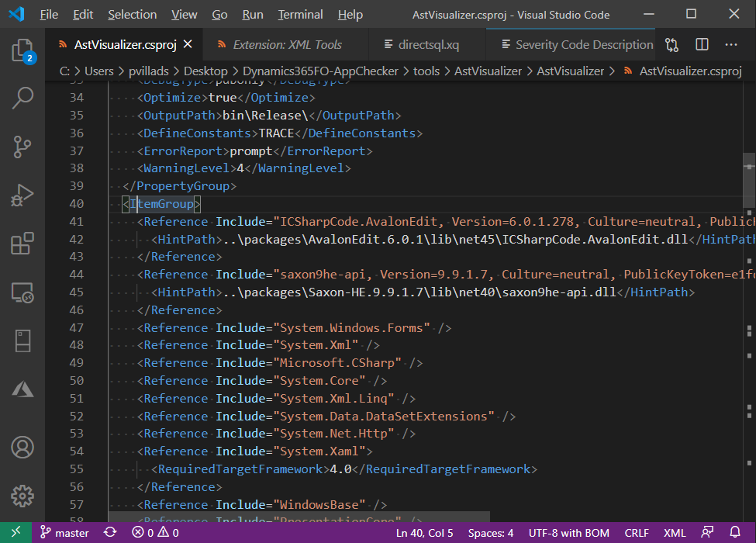
Task: Open the Terminal menu
Action: point(300,14)
